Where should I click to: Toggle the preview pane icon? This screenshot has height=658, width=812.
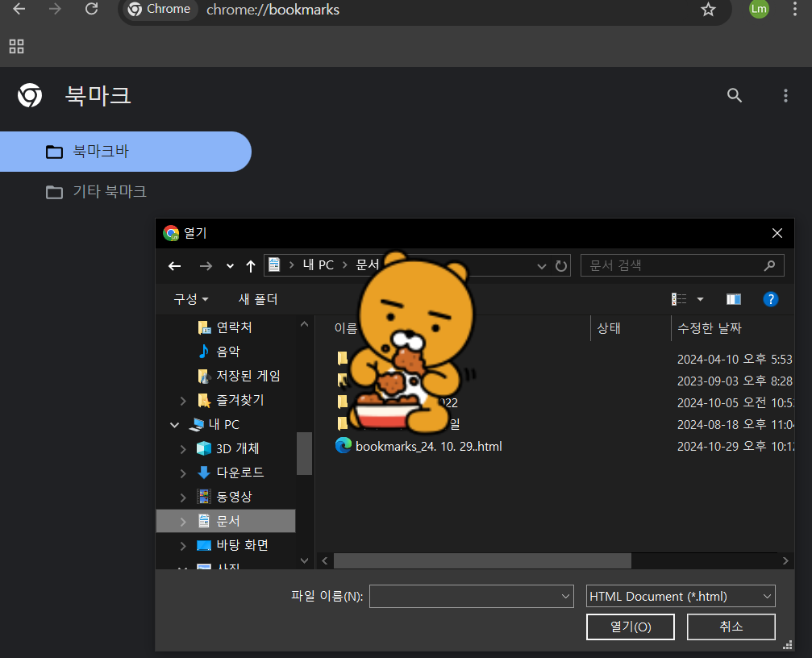tap(733, 299)
